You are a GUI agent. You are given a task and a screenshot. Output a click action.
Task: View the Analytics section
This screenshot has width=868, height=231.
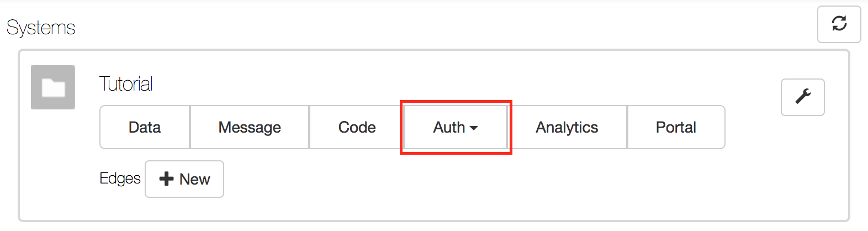click(567, 127)
